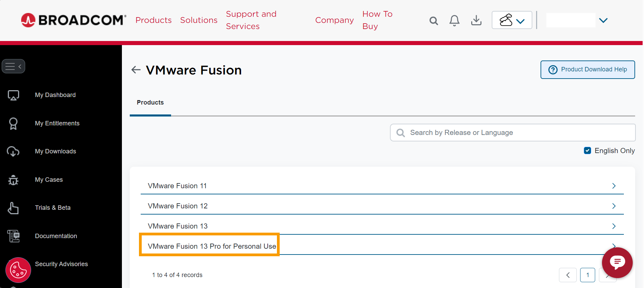644x288 pixels.
Task: Expand the cloud portal selector dropdown
Action: coord(512,20)
